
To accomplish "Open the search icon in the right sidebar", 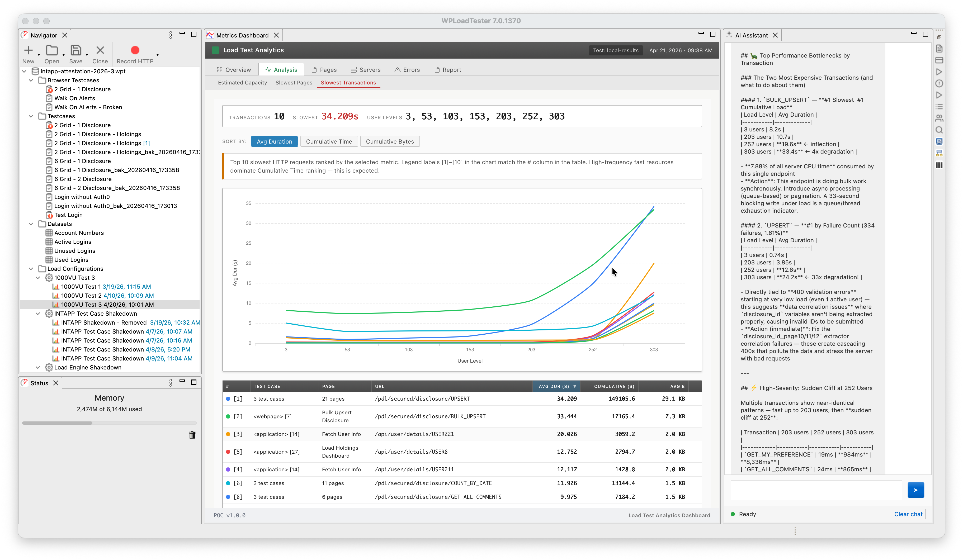I will pos(939,130).
